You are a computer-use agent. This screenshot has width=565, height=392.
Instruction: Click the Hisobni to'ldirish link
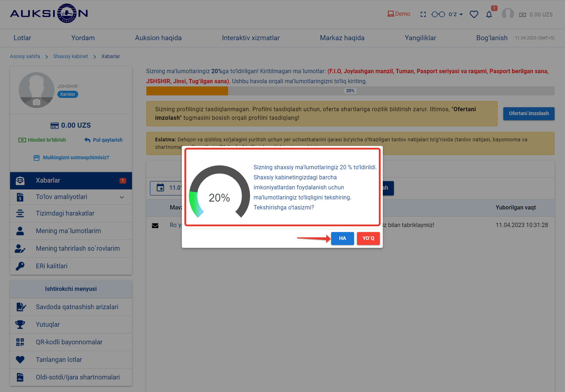pyautogui.click(x=42, y=140)
